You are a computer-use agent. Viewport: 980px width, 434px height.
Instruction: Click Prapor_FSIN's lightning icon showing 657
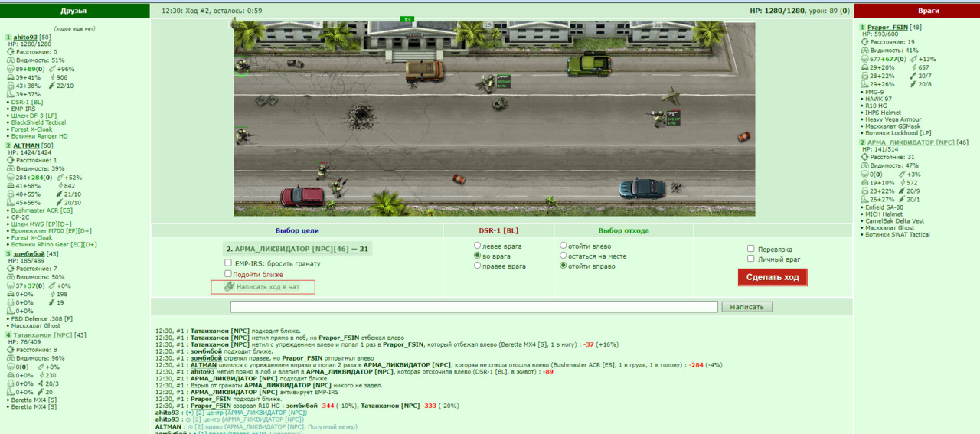913,67
